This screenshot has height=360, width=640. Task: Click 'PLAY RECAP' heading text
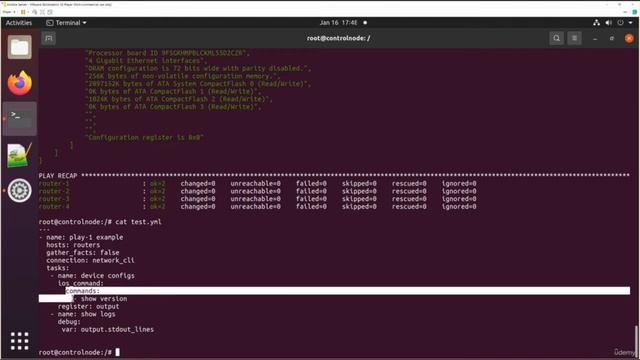point(58,176)
